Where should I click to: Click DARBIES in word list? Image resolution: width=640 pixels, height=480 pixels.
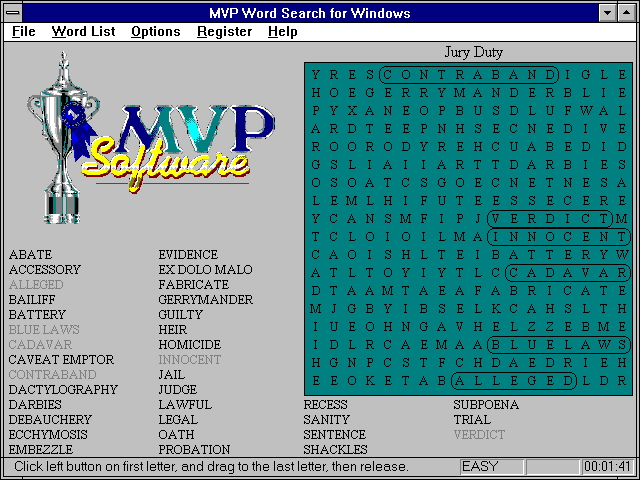[35, 405]
